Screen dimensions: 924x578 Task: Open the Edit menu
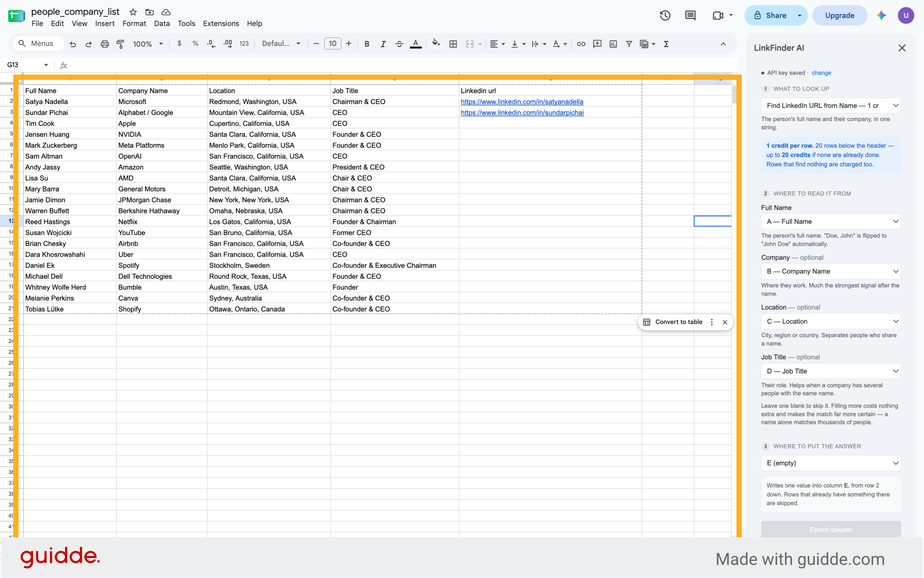coord(57,23)
